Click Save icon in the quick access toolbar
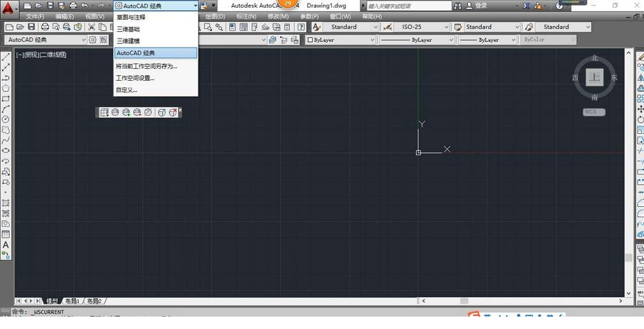 50,6
